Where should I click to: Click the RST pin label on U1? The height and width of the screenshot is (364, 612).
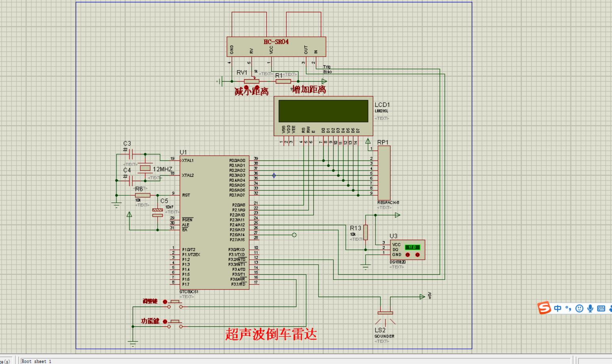tap(186, 195)
